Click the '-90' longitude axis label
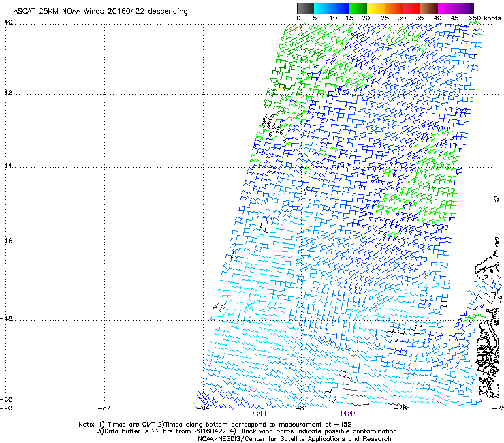 click(6, 408)
